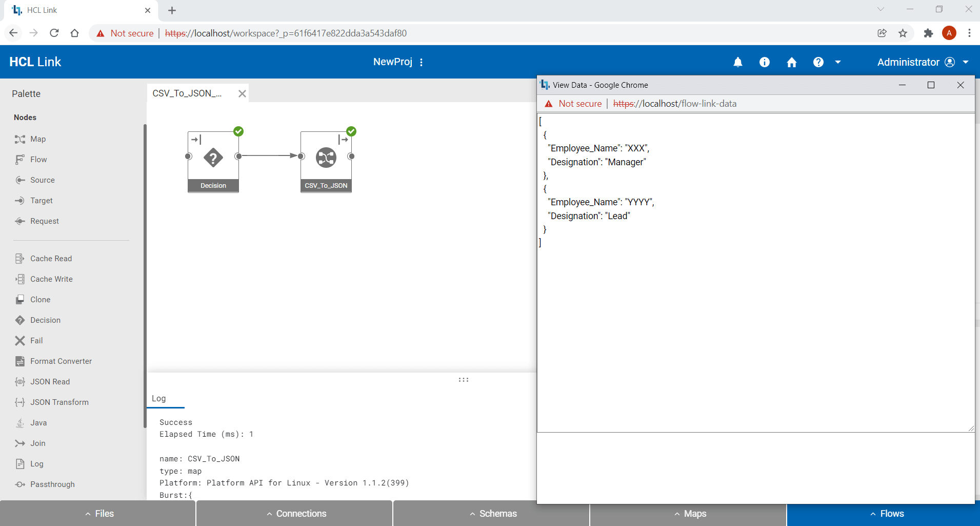Screen dimensions: 980x526
Task: Choose the Format Converter palette node
Action: 61,361
